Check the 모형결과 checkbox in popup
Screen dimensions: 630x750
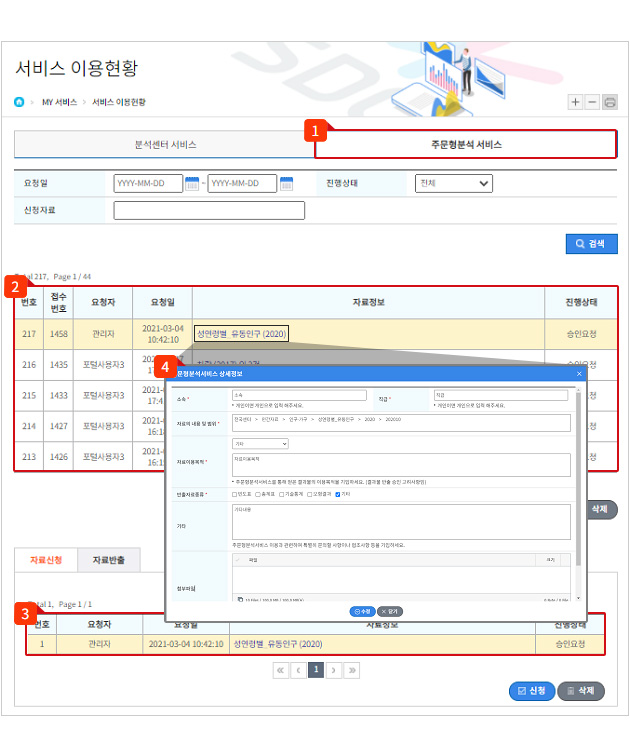click(309, 494)
